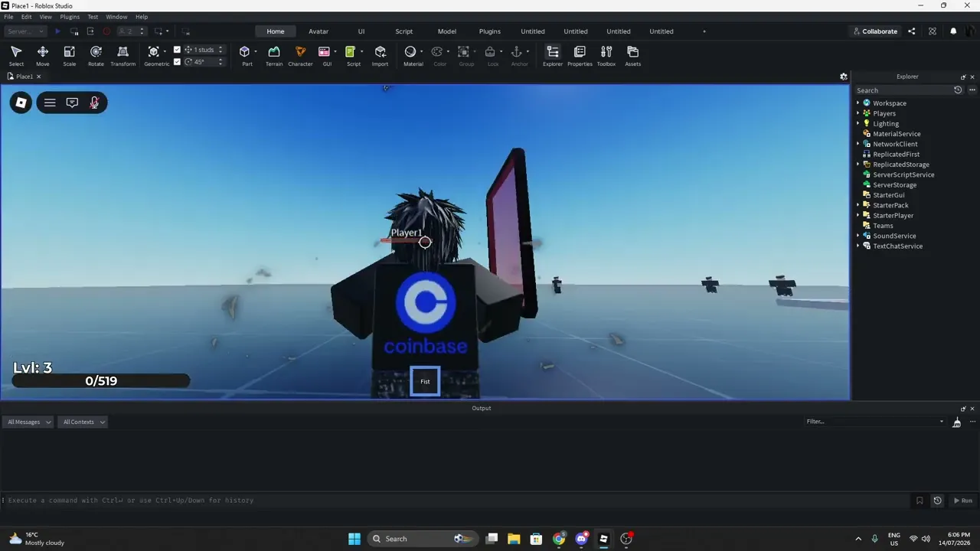Click the share icon near Collaborate

(x=911, y=31)
